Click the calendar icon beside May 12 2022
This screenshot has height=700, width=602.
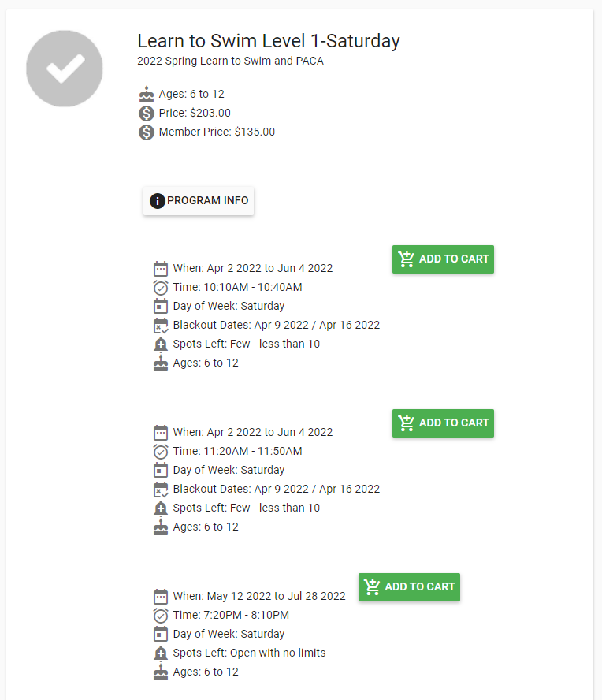[x=161, y=596]
